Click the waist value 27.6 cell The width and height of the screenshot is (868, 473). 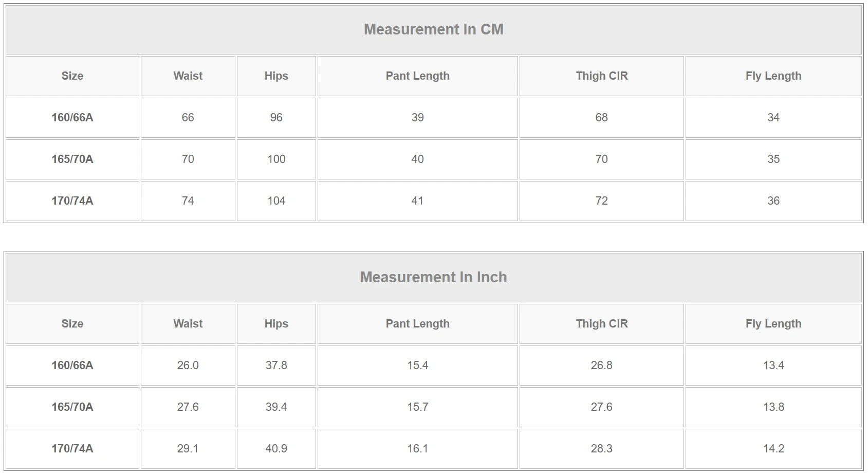188,407
